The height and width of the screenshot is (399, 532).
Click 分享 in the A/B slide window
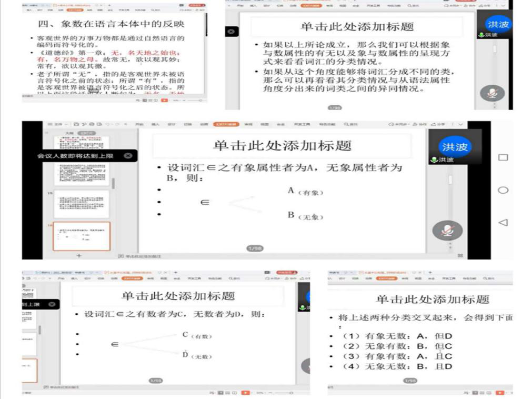[438, 125]
